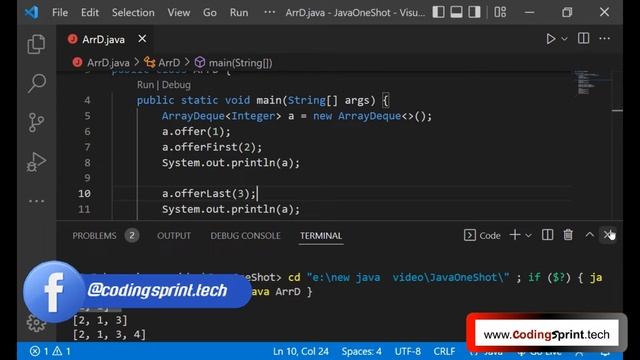Toggle the secondary side bar layout icon
This screenshot has width=640, height=360.
click(474, 12)
